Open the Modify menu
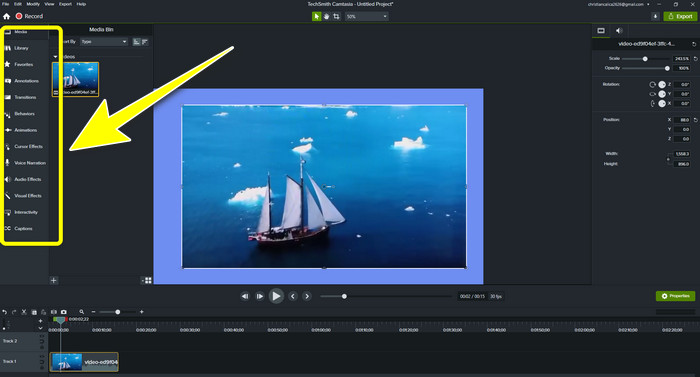The image size is (700, 377). [33, 4]
